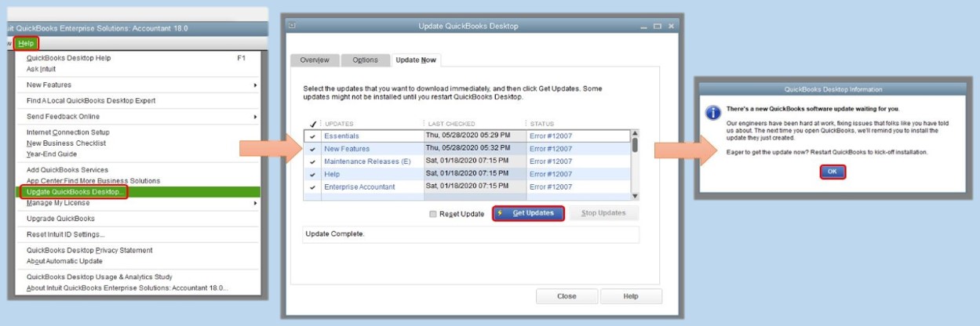This screenshot has height=326, width=980.
Task: Open the Help menu in QuickBooks
Action: (x=26, y=43)
